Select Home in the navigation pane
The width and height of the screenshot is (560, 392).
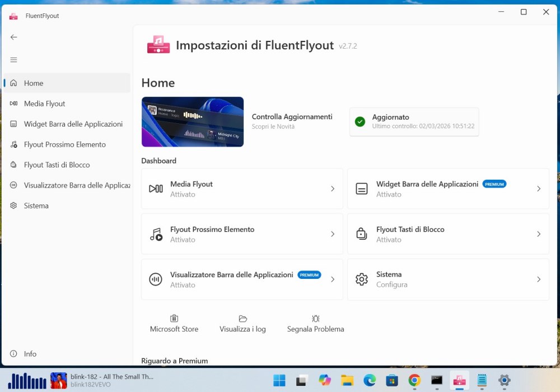point(34,83)
